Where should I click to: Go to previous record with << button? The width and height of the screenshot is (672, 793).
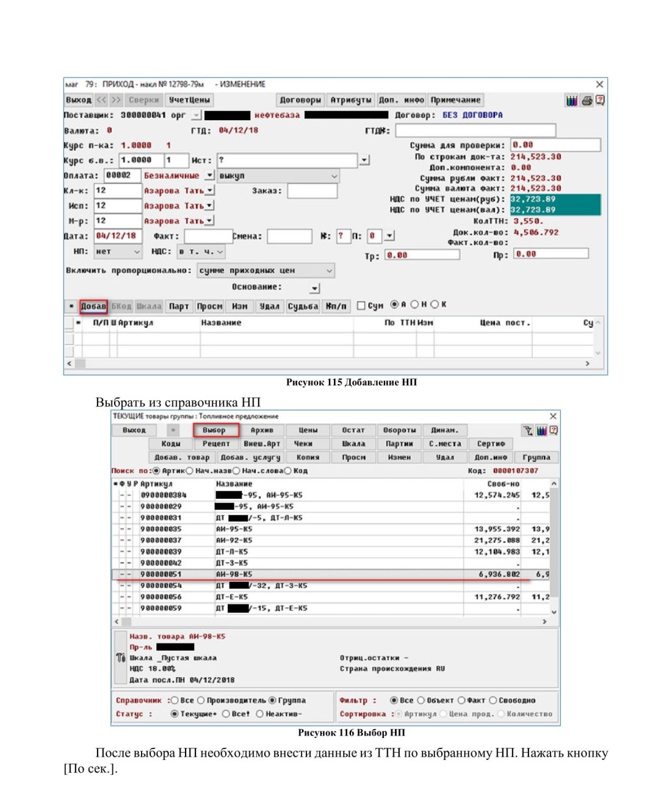[x=101, y=100]
